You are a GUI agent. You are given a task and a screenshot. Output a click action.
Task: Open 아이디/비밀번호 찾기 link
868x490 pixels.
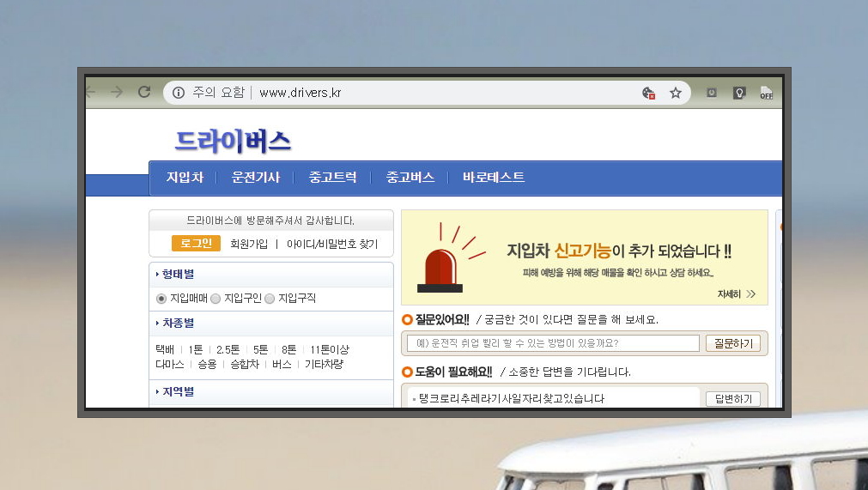(332, 244)
